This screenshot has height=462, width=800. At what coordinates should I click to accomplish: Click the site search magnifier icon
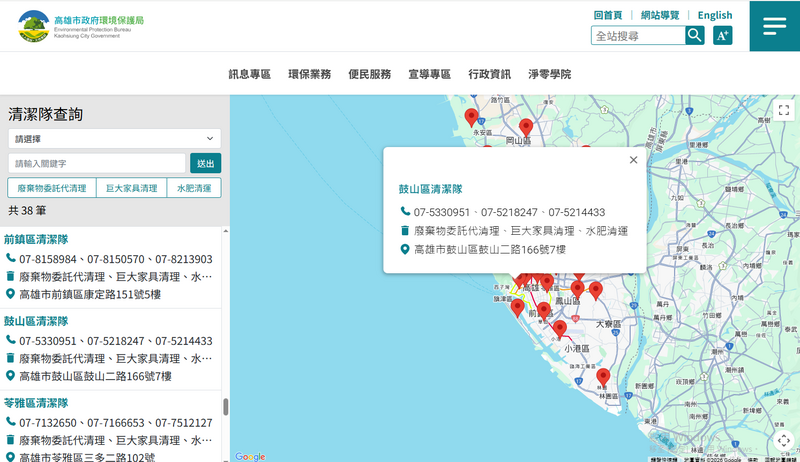(695, 36)
